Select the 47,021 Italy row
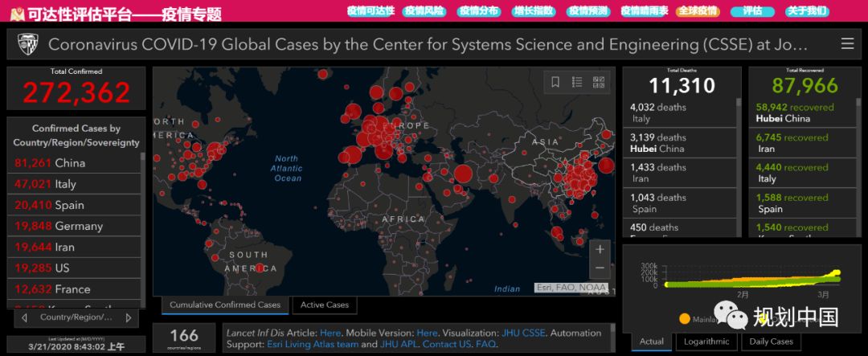The width and height of the screenshot is (868, 356). tap(74, 184)
